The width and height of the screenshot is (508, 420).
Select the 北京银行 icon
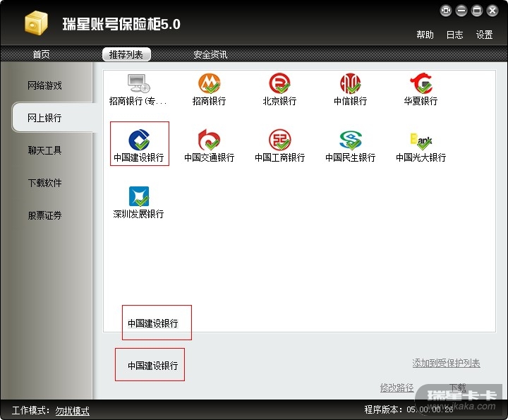tap(279, 83)
